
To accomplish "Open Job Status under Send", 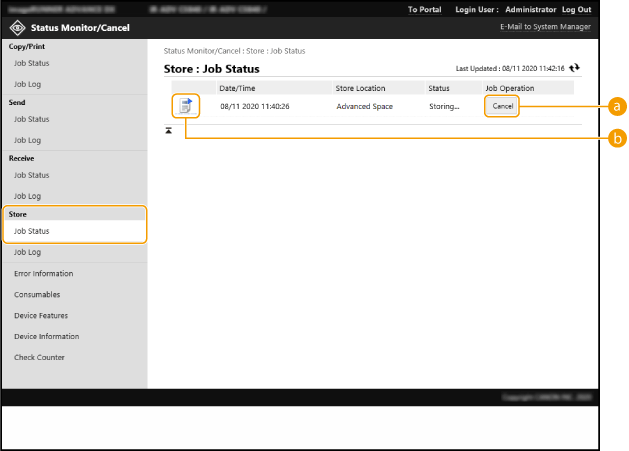I will [x=31, y=119].
